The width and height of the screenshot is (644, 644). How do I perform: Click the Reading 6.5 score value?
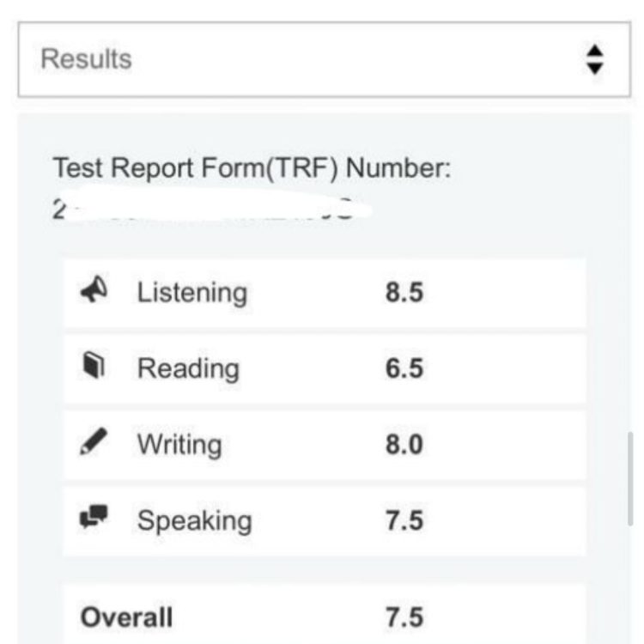pos(404,368)
